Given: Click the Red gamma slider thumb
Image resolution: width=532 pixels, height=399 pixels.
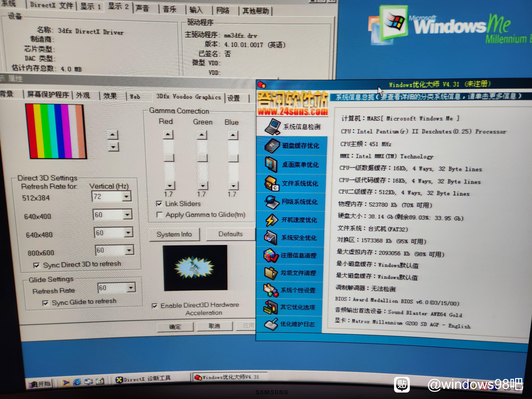Looking at the screenshot, I should tap(169, 158).
